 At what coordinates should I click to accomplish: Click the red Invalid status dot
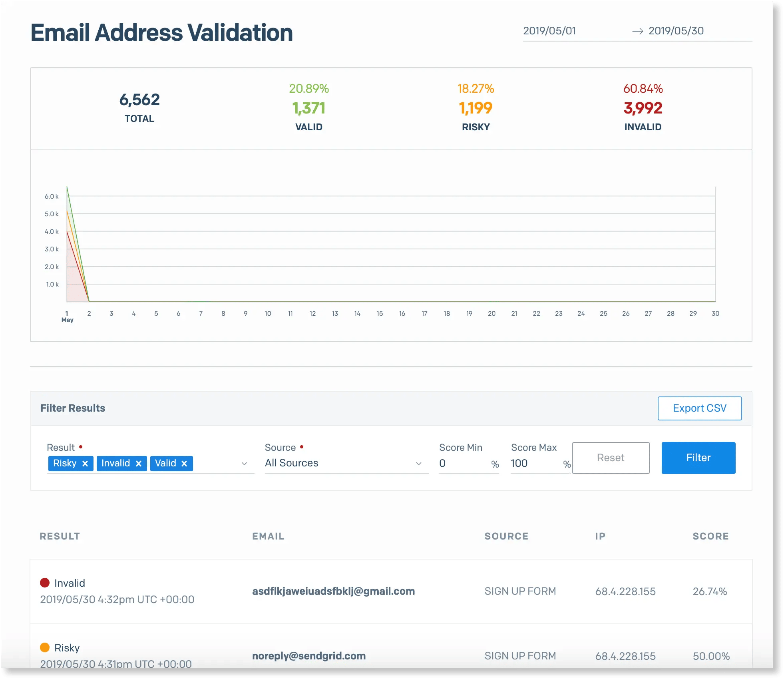45,582
